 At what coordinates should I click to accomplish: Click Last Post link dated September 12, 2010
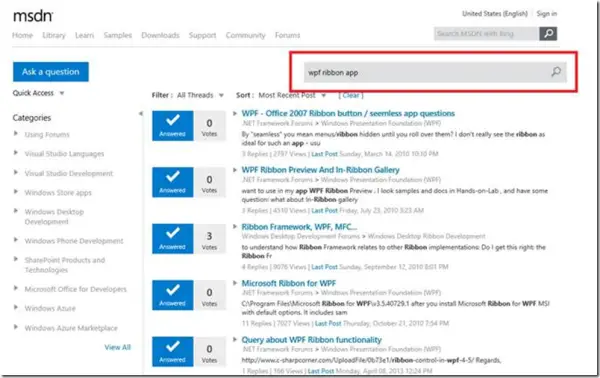coord(324,267)
